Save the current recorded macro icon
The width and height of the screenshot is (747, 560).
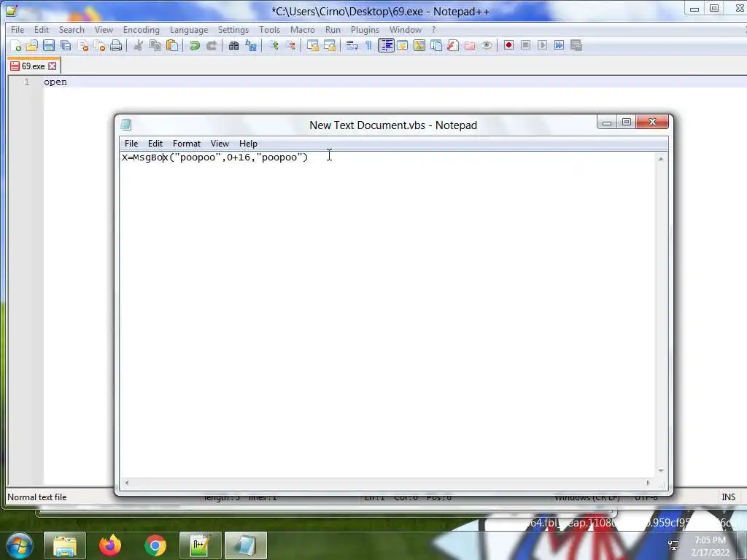click(576, 45)
